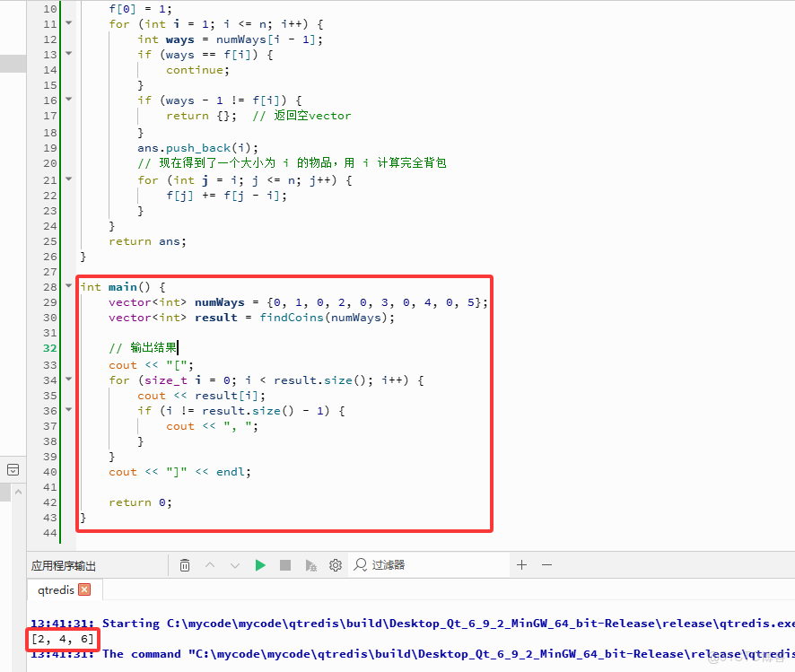Click the comment on line 20 about 完全背包

tap(292, 163)
